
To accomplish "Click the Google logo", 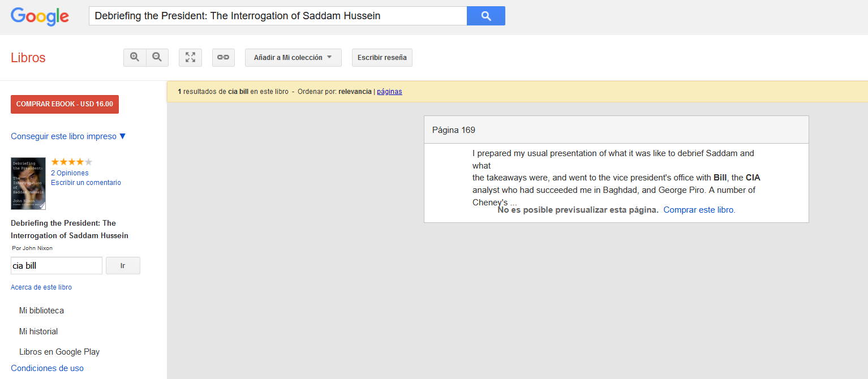I will (x=40, y=16).
